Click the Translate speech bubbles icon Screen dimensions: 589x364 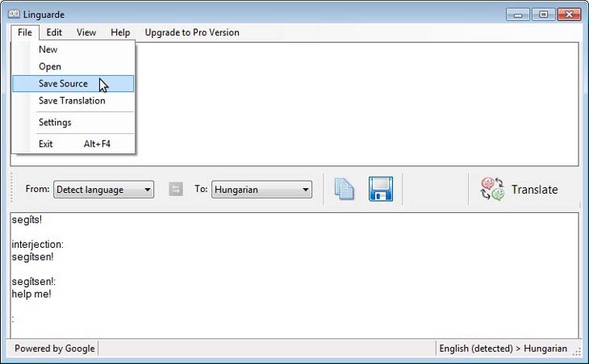[492, 189]
